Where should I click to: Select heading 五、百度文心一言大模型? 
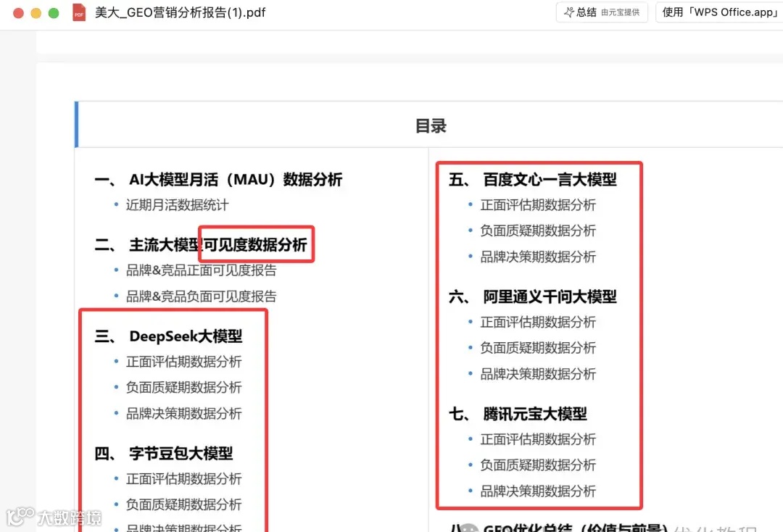533,179
